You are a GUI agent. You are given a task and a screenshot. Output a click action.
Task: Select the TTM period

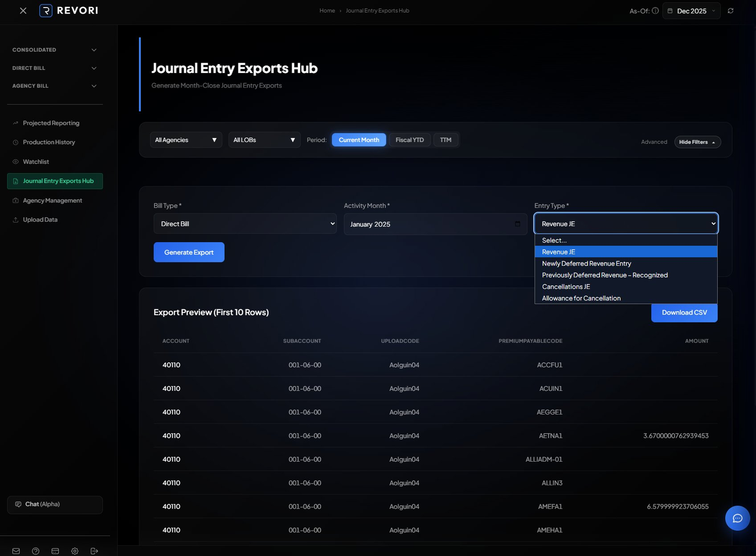coord(446,140)
